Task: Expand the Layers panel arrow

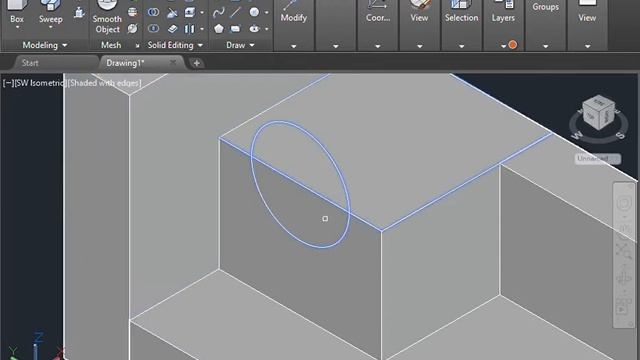Action: 503,46
